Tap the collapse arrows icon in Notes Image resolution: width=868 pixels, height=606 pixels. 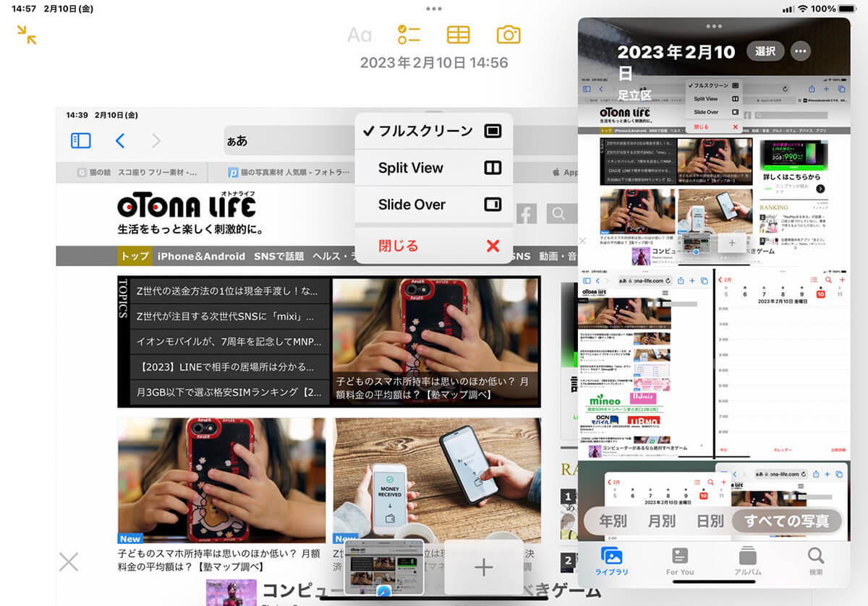click(x=27, y=35)
